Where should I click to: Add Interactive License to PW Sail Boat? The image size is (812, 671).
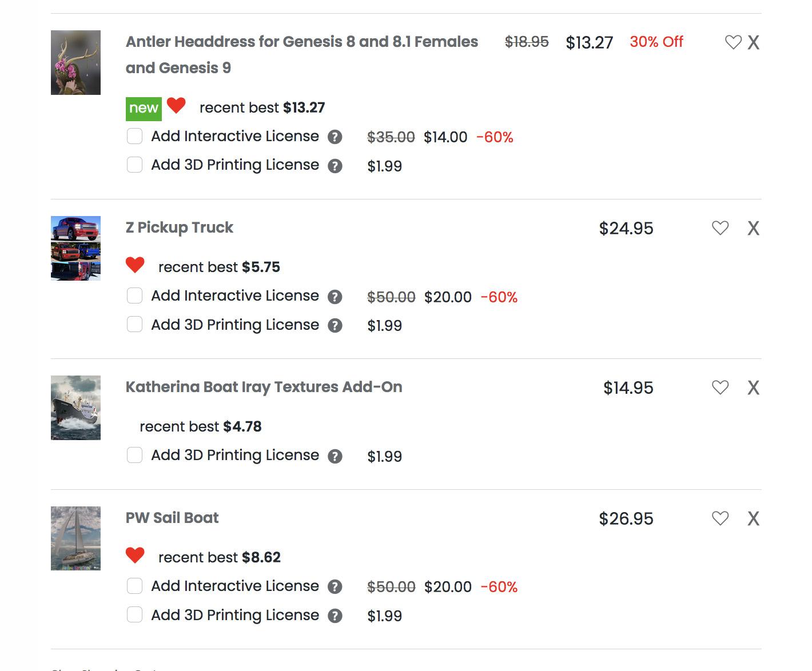pos(134,586)
